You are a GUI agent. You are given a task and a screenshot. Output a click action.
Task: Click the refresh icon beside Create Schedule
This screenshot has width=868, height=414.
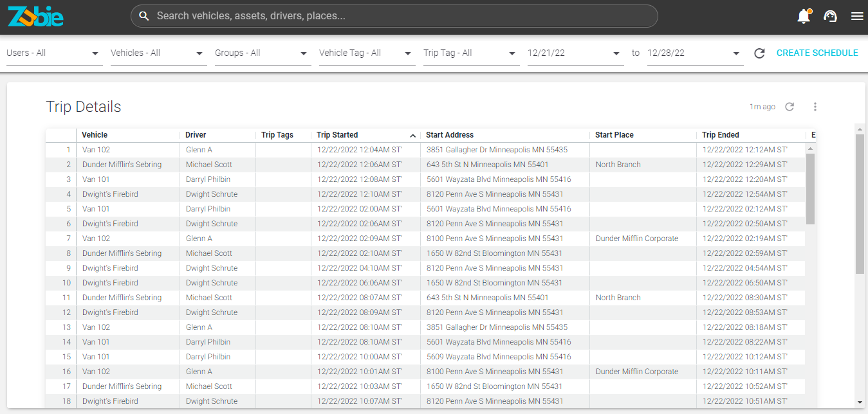click(759, 53)
